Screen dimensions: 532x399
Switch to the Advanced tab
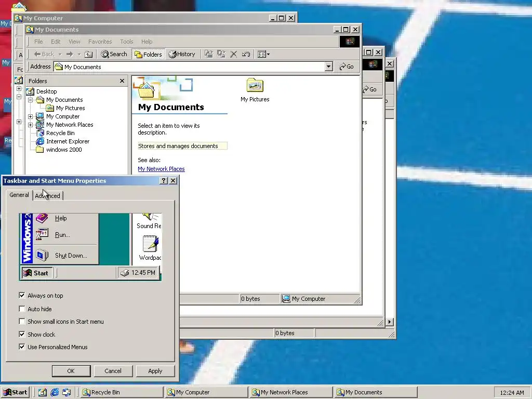[47, 196]
